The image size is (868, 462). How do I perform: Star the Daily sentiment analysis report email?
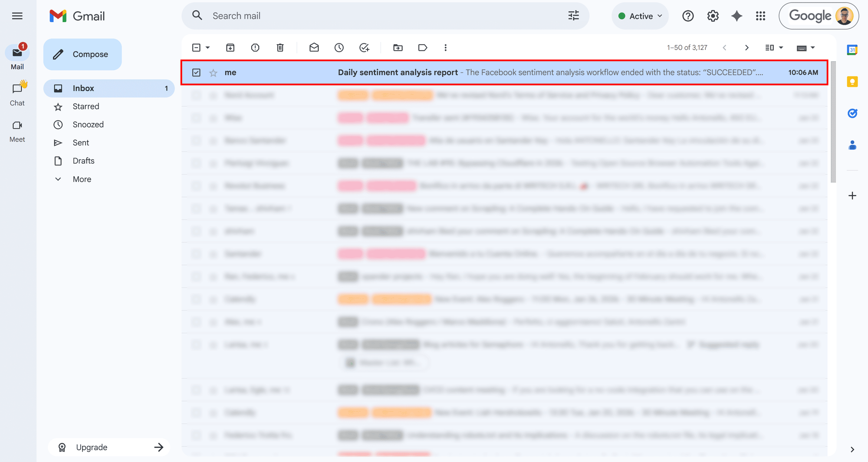[213, 73]
